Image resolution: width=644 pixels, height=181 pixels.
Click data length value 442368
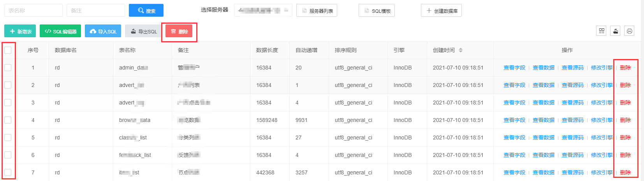click(x=265, y=172)
